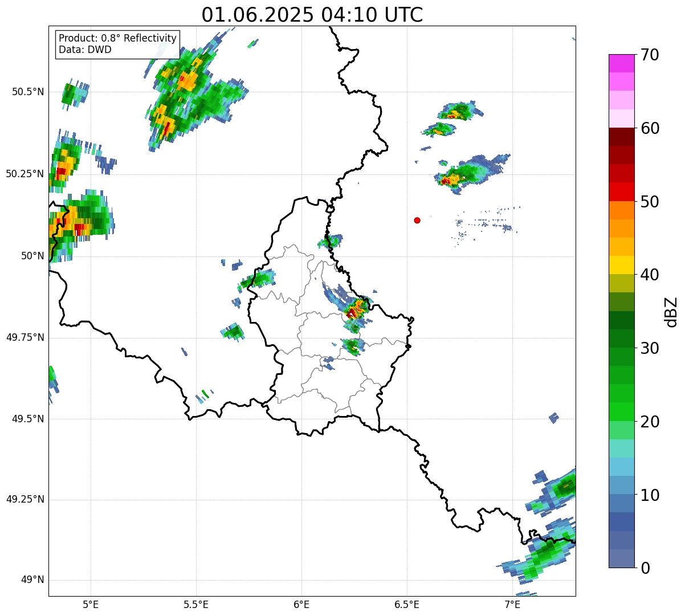The image size is (685, 616).
Task: Click the red storm core inside Luxembourg
Action: (352, 313)
